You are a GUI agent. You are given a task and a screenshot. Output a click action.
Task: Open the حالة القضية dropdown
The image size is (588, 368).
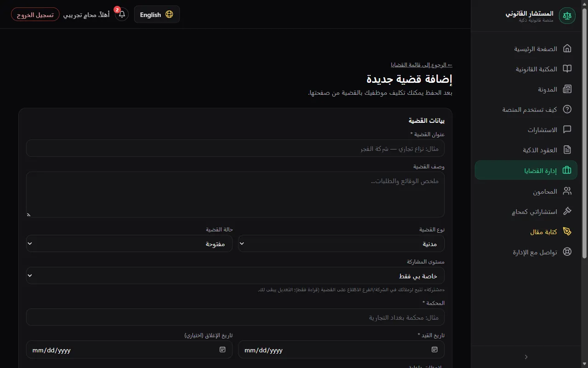[129, 243]
